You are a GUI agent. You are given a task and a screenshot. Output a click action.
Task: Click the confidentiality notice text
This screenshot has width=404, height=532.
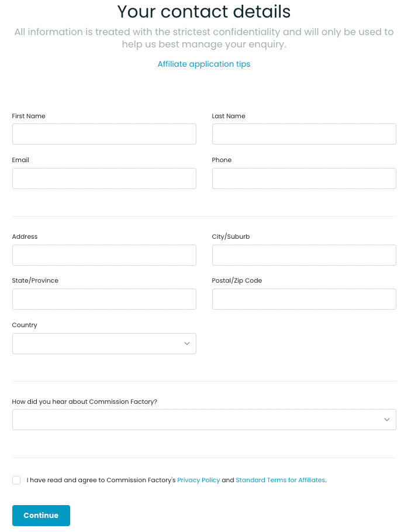pyautogui.click(x=203, y=37)
